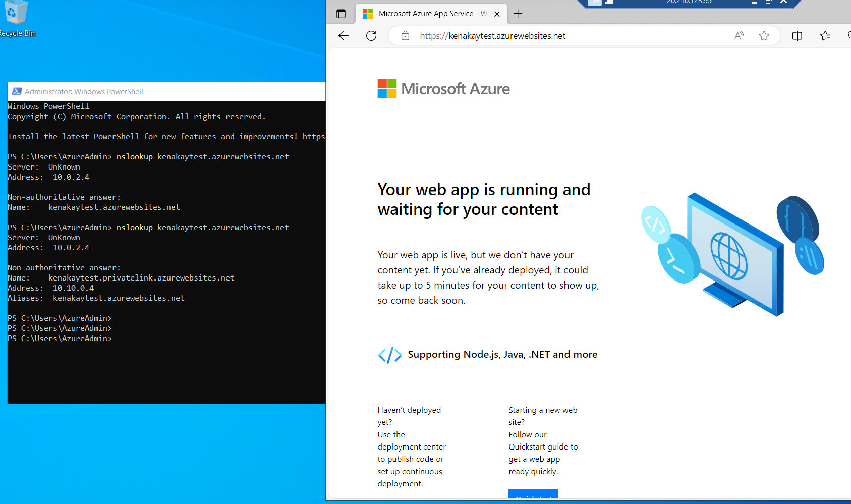Click the address bar URL kenakaytest.azurewebsites.net
851x504 pixels.
(493, 36)
